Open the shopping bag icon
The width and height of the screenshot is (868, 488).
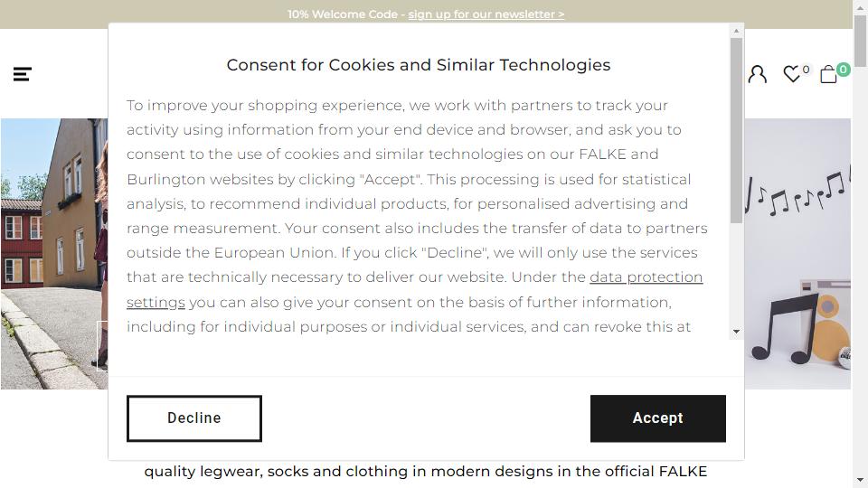[828, 74]
